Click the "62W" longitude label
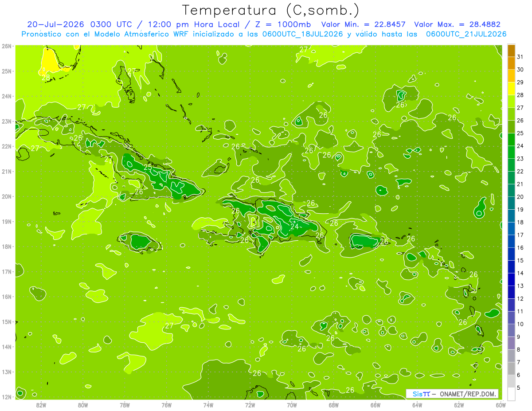Screen dimensions: 532x411 (459, 405)
